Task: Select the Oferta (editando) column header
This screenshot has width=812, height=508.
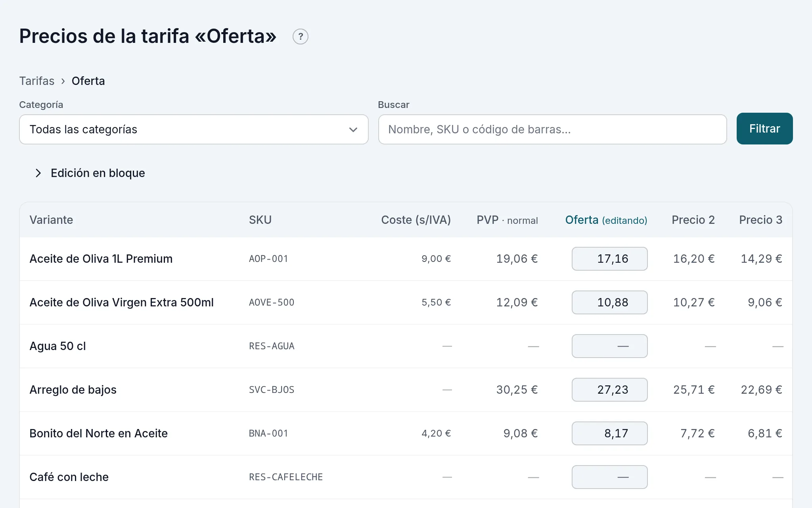Action: [x=606, y=220]
